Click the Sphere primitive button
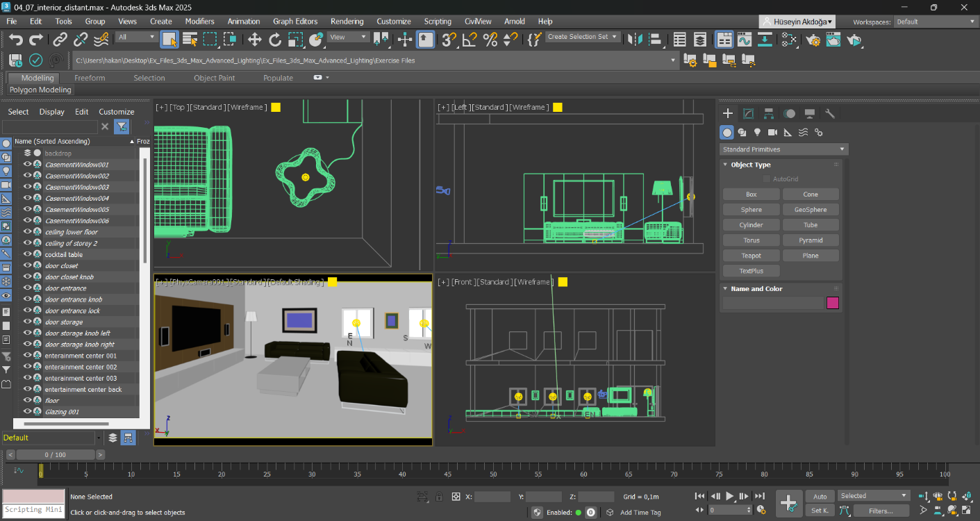This screenshot has height=521, width=980. click(x=751, y=210)
